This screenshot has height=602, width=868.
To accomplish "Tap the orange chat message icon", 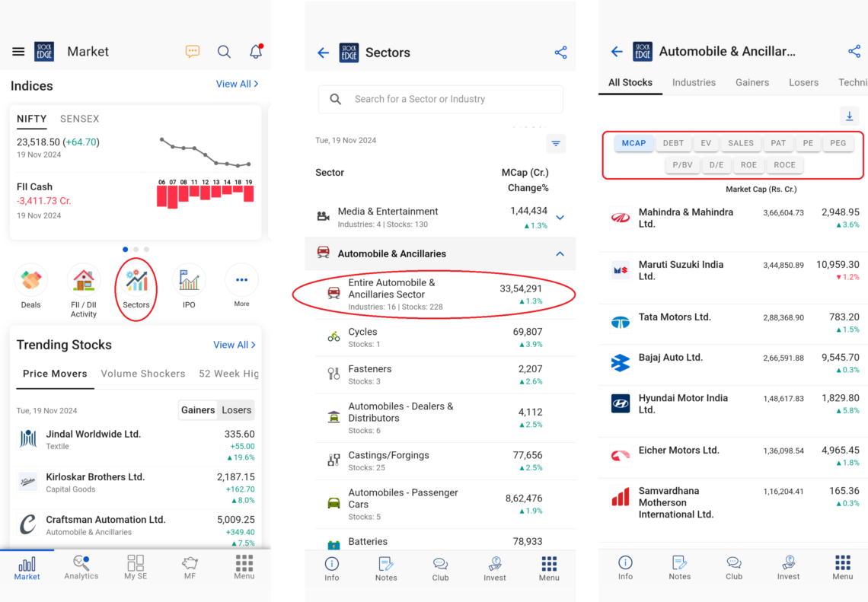I will (193, 52).
